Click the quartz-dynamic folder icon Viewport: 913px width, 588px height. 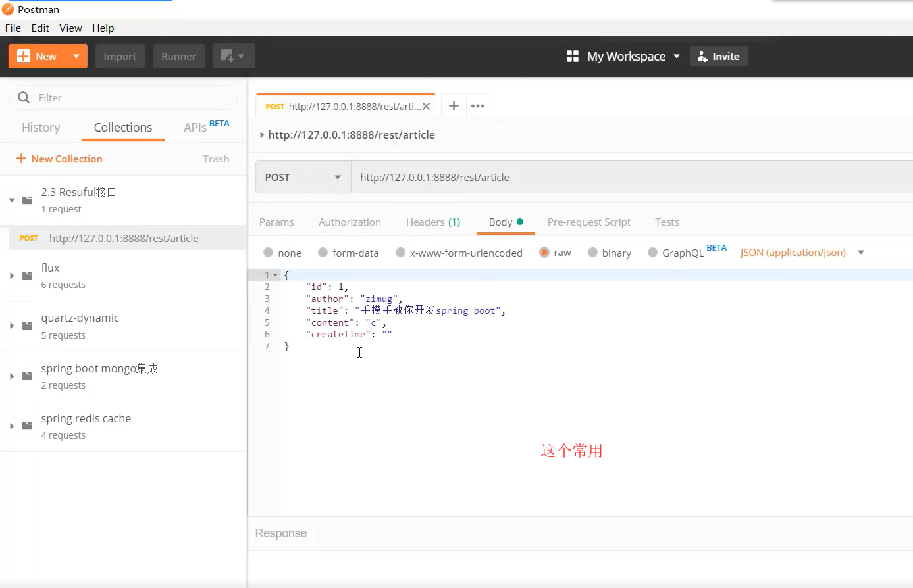28,326
